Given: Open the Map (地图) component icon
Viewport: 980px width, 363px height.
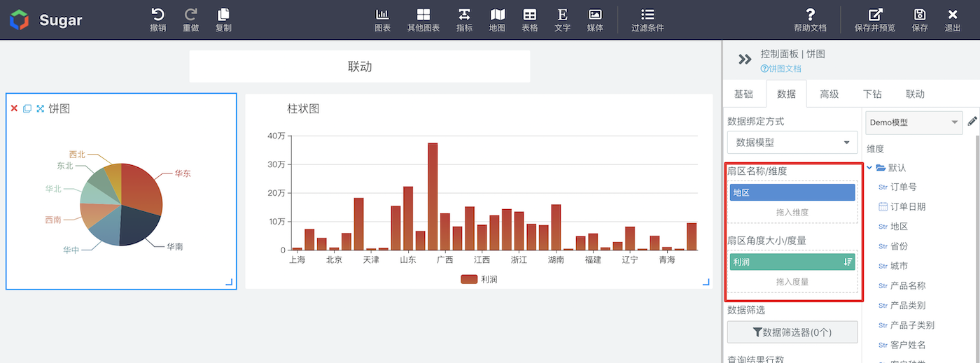Looking at the screenshot, I should point(497,20).
